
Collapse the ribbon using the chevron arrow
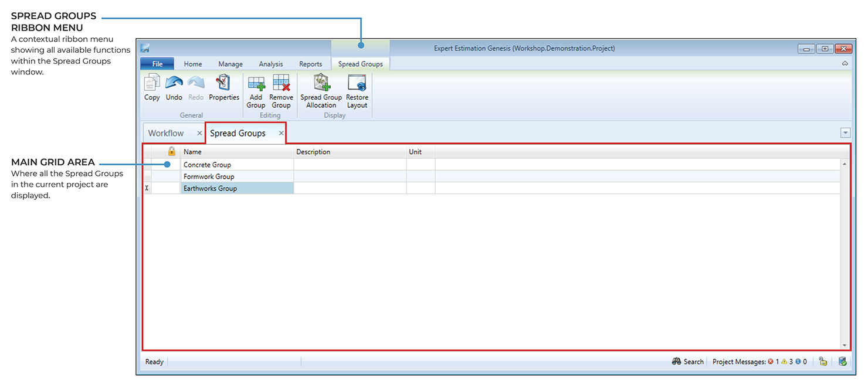[x=845, y=63]
